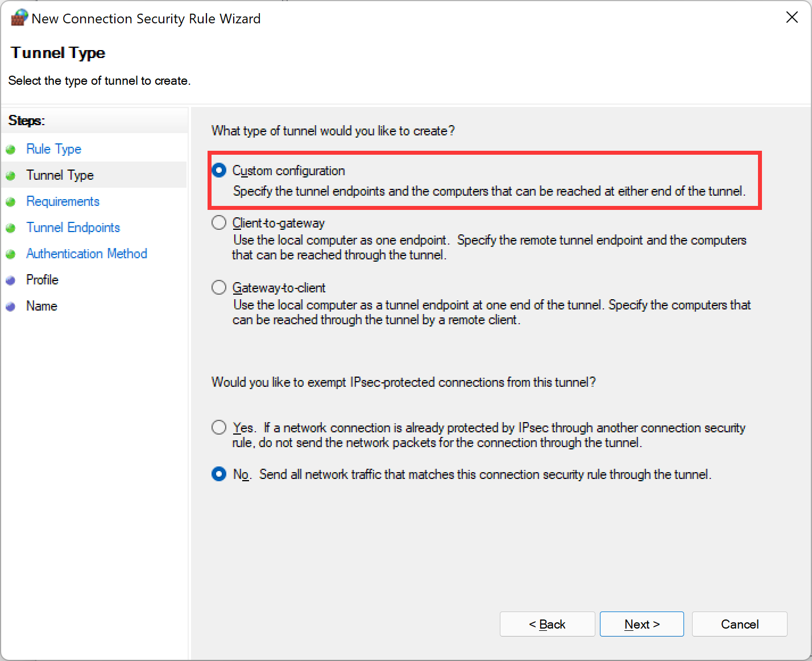This screenshot has height=661, width=812.
Task: Choose Yes to exempt IPsec-protected connections
Action: point(219,427)
